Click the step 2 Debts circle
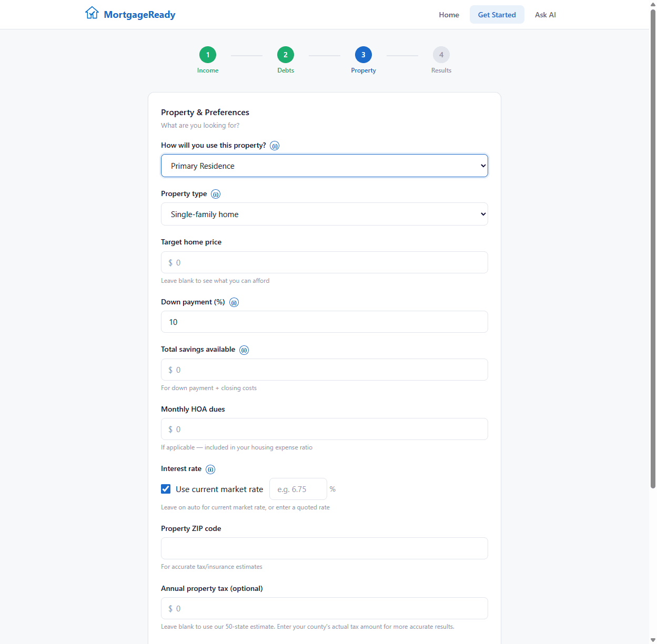Viewport: 657px width, 644px height. coord(286,55)
